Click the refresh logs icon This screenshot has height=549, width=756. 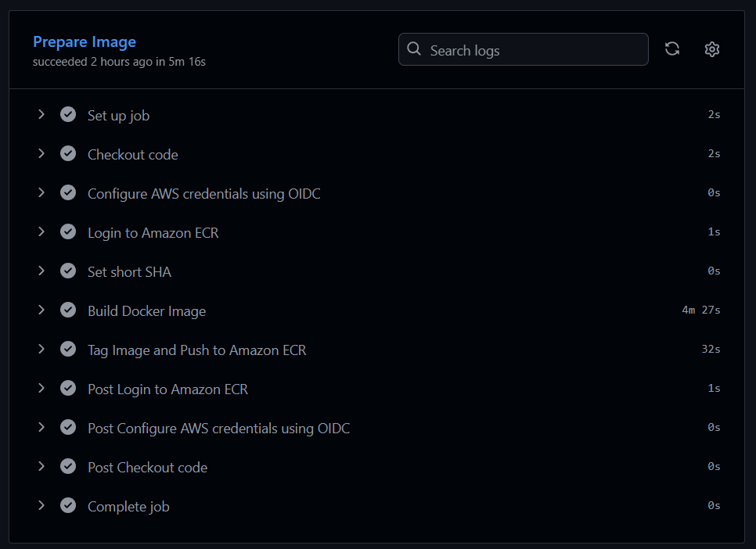[672, 49]
